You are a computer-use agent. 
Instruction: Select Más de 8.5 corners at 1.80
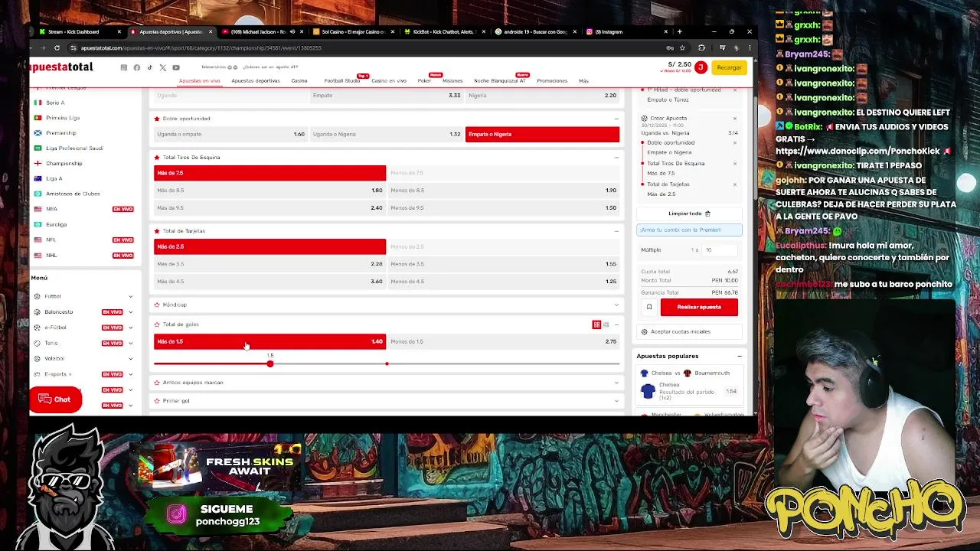[x=269, y=190]
